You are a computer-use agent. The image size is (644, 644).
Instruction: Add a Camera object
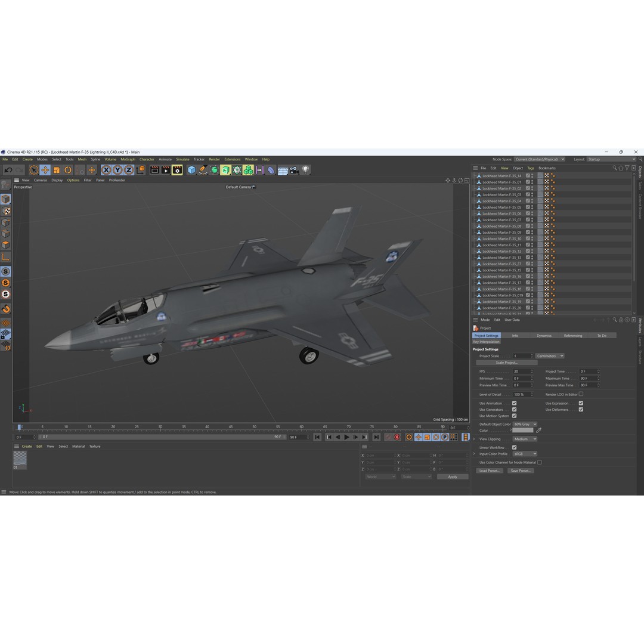[294, 169]
